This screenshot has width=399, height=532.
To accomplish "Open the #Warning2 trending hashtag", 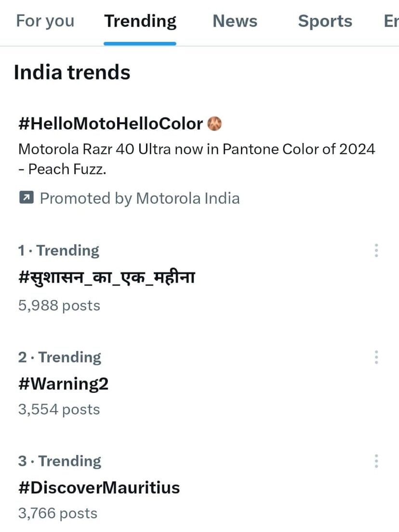I will (x=63, y=384).
